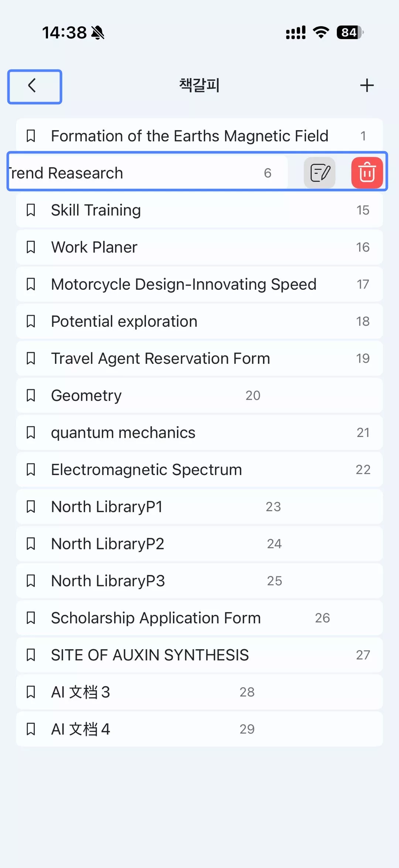Go to North LibraryP2 bookmark
Image resolution: width=399 pixels, height=868 pixels.
pos(108,544)
